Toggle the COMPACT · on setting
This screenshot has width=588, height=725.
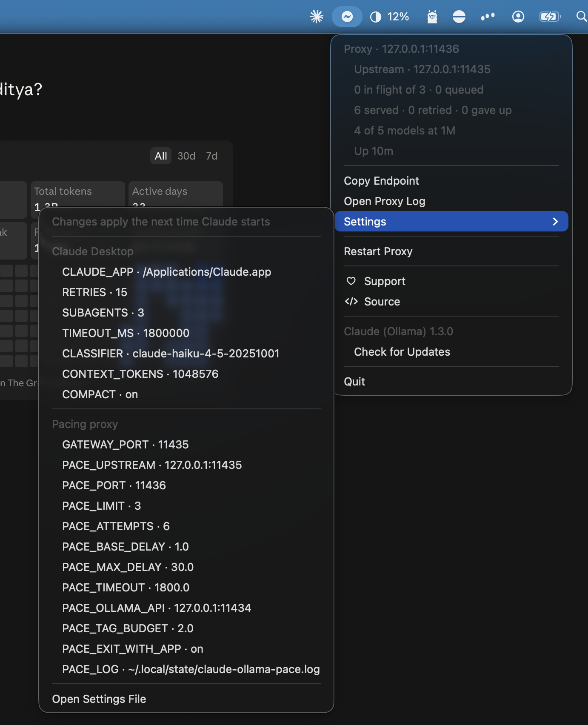tap(186, 394)
